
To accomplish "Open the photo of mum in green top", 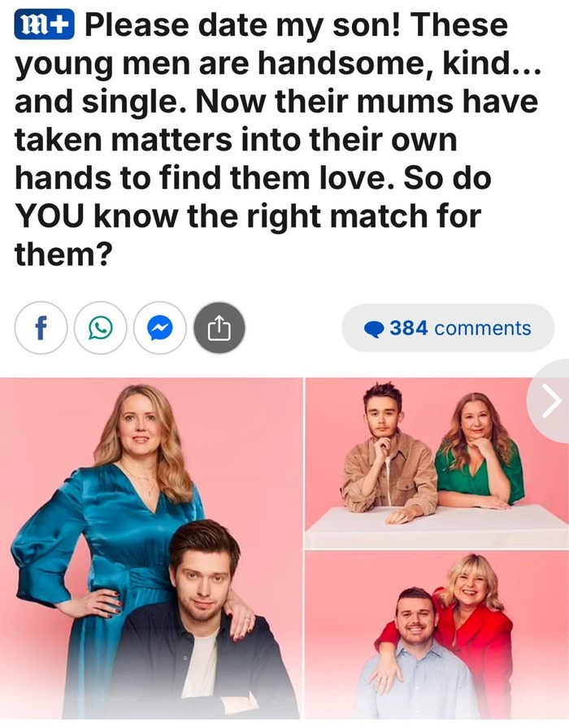I will (x=437, y=463).
